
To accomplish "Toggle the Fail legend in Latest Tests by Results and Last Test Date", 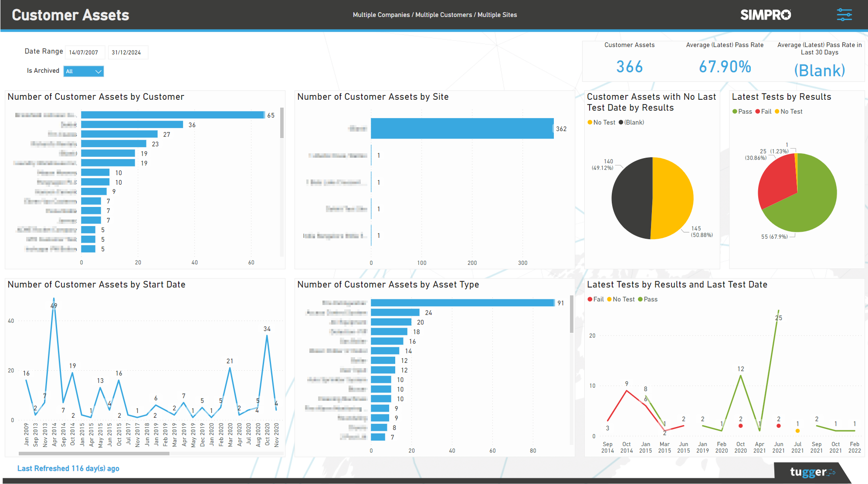I will pos(591,299).
